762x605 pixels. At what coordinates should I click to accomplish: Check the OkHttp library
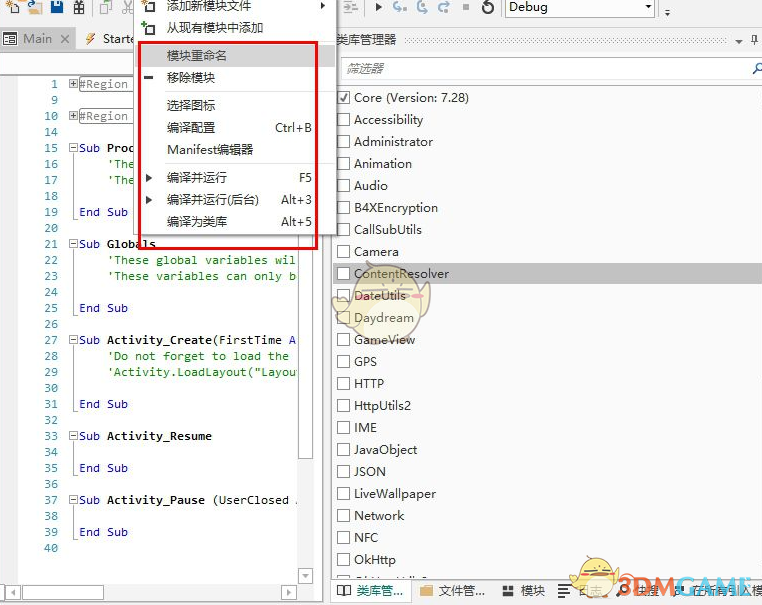coord(343,559)
